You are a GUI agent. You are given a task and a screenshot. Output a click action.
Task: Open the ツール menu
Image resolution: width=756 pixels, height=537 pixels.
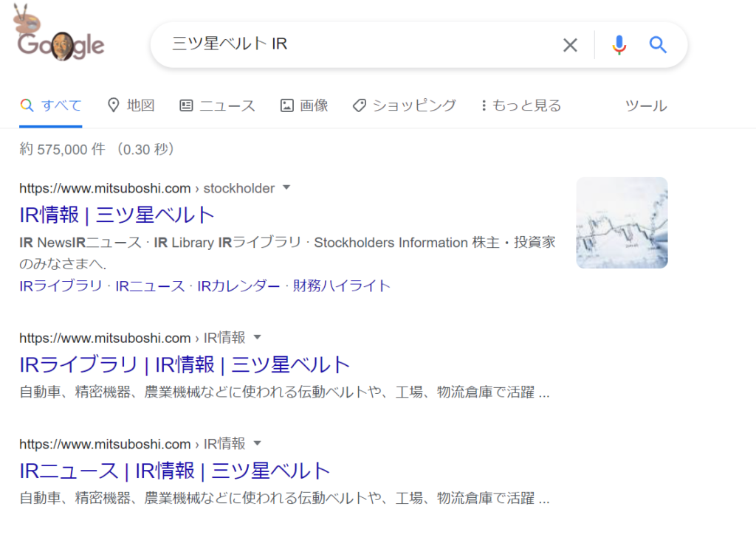[645, 105]
